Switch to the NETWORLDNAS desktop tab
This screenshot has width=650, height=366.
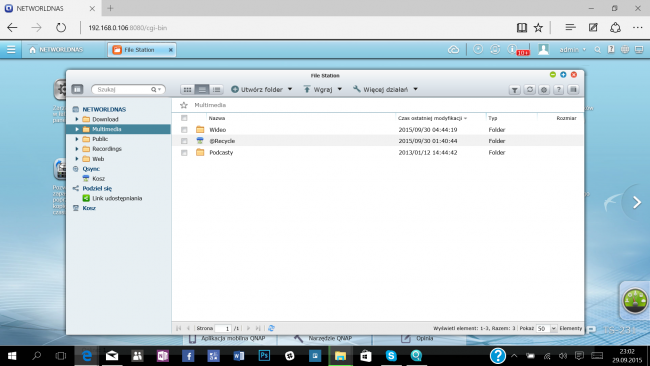coord(56,50)
